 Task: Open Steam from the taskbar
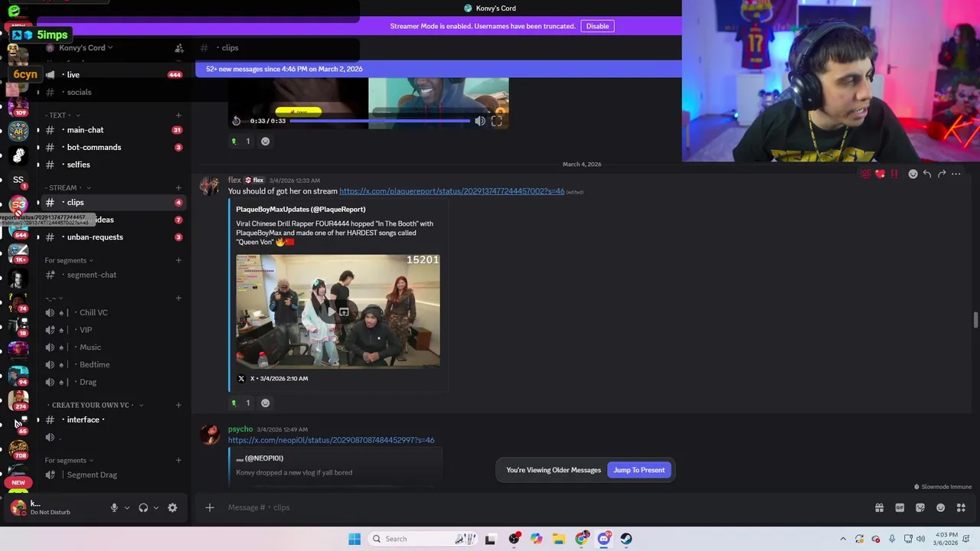coord(626,539)
